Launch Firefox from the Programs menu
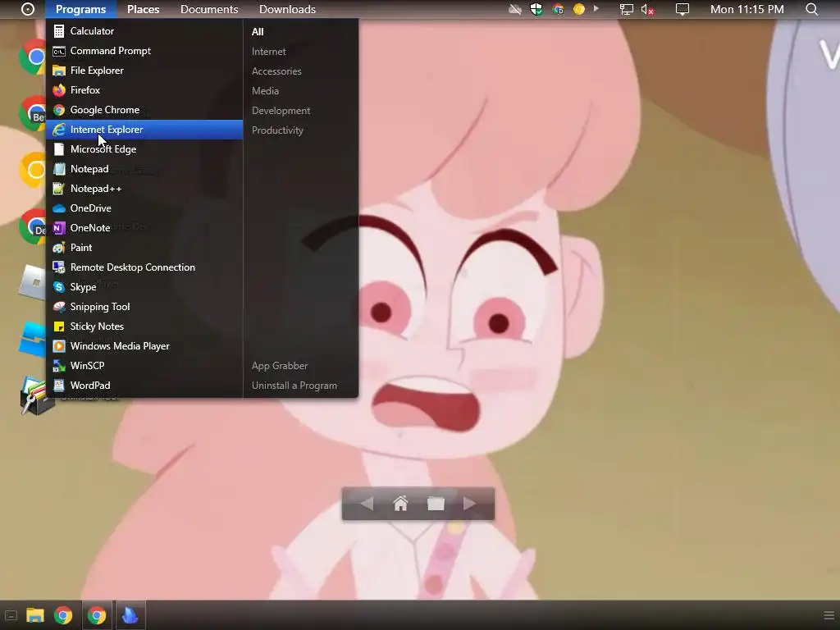This screenshot has width=840, height=630. tap(144, 90)
